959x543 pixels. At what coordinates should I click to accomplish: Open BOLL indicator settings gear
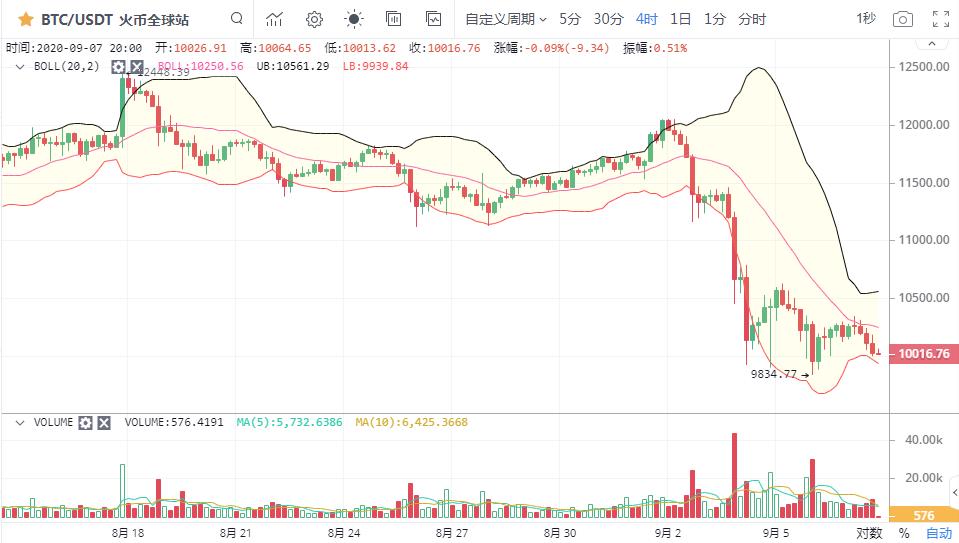click(118, 66)
